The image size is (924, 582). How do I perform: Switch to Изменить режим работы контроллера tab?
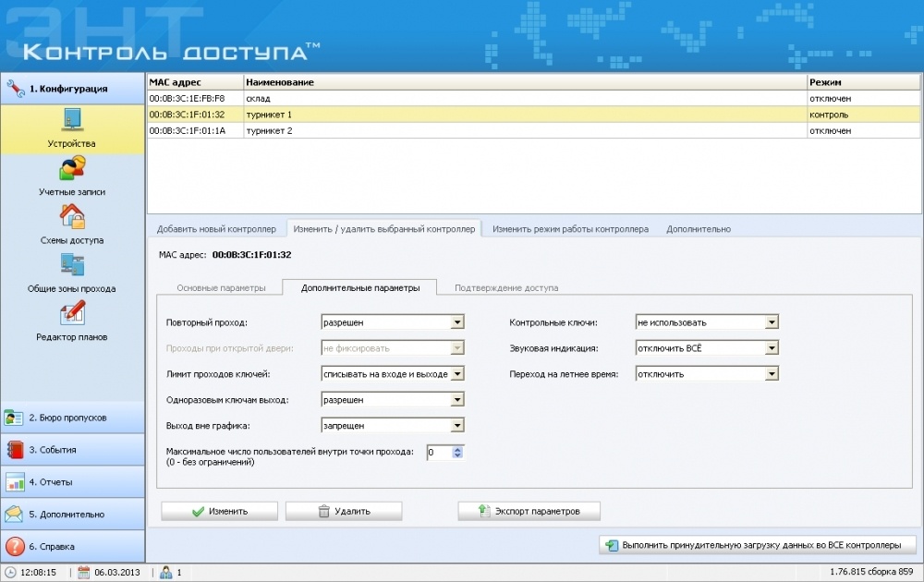(x=570, y=229)
